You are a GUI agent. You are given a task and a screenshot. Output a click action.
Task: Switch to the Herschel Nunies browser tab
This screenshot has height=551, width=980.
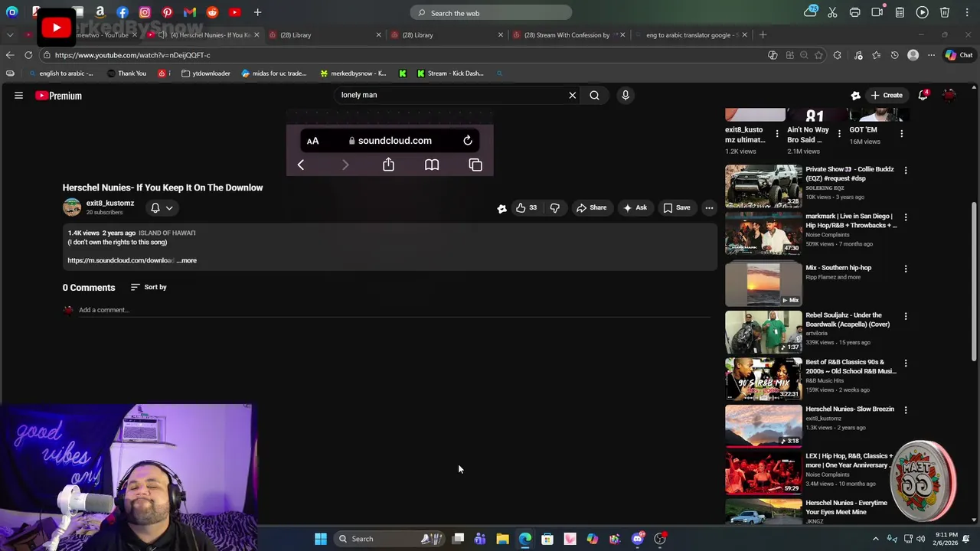coord(203,34)
